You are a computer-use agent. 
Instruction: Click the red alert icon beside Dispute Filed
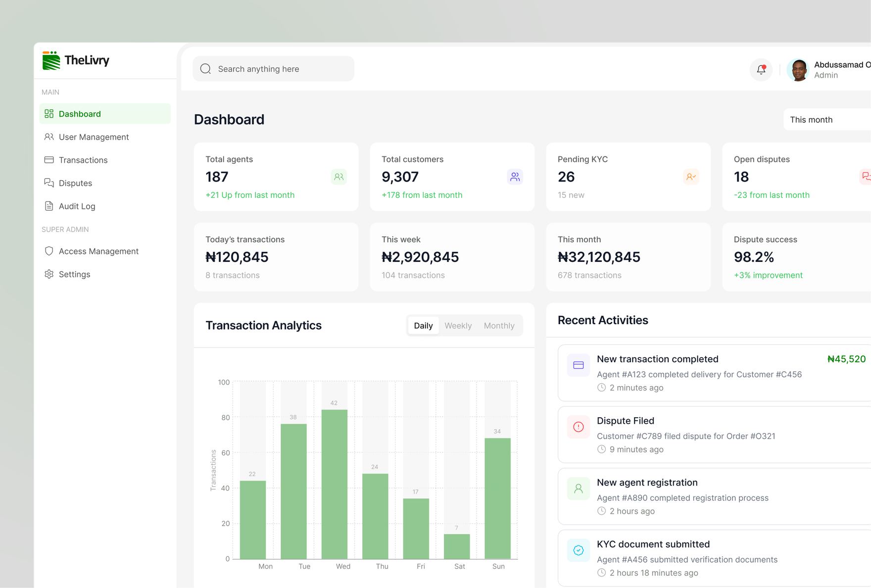click(579, 427)
